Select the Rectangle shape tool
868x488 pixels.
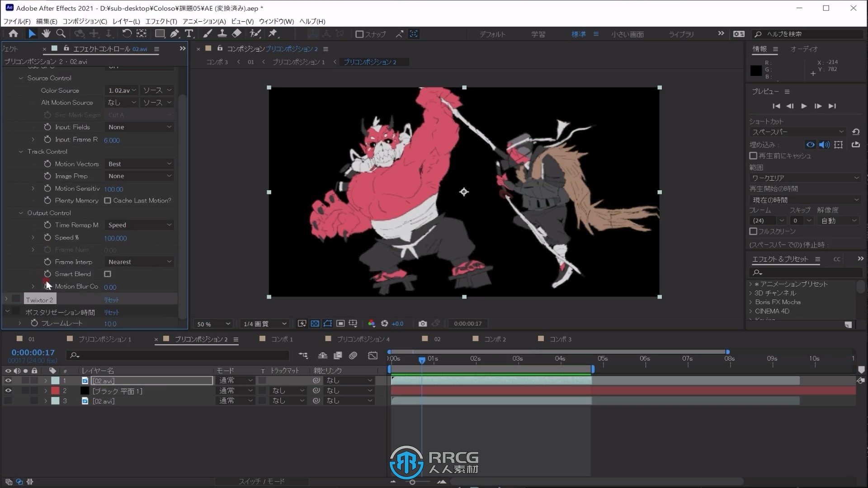tap(160, 33)
